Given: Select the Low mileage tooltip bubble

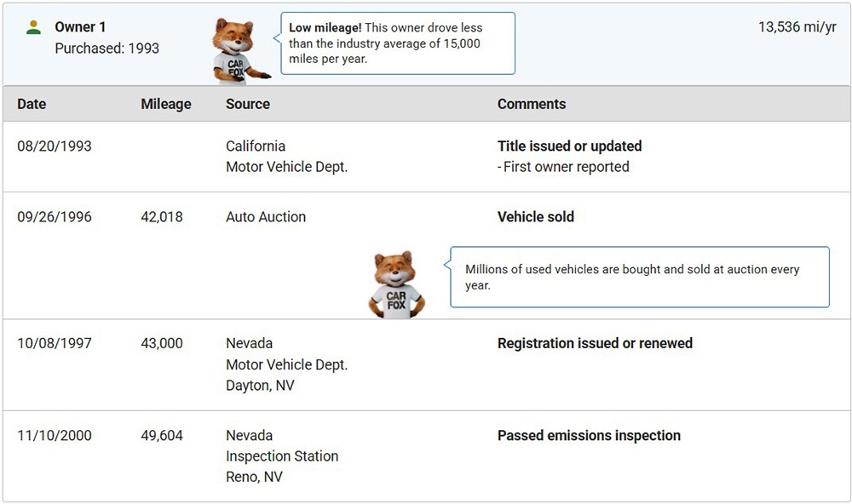Looking at the screenshot, I should click(398, 43).
